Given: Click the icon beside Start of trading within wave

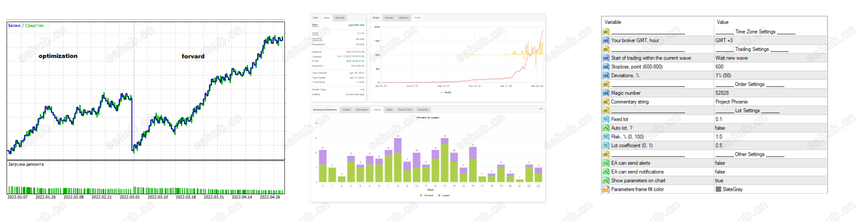Looking at the screenshot, I should coord(605,58).
